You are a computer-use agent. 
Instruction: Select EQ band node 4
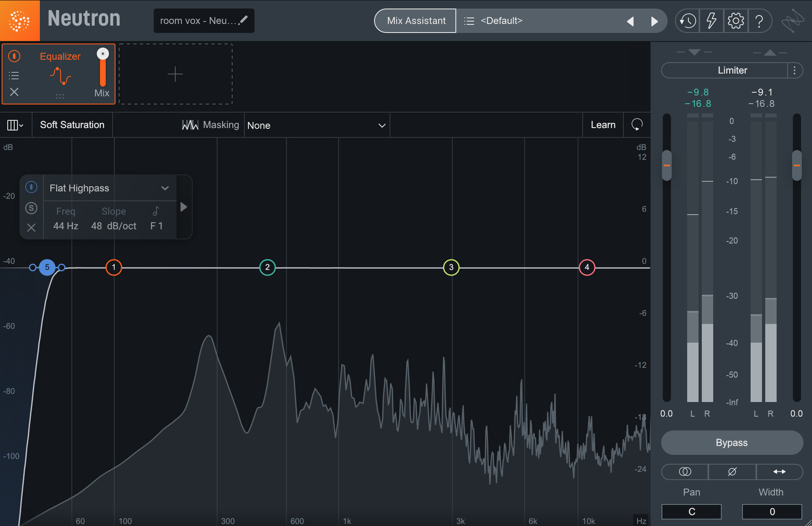click(587, 267)
